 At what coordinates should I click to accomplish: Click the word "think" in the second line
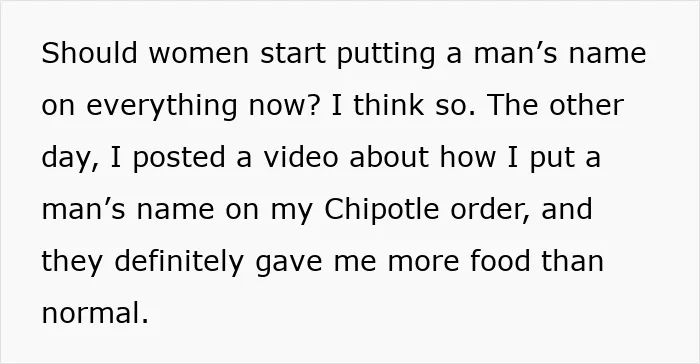[388, 105]
